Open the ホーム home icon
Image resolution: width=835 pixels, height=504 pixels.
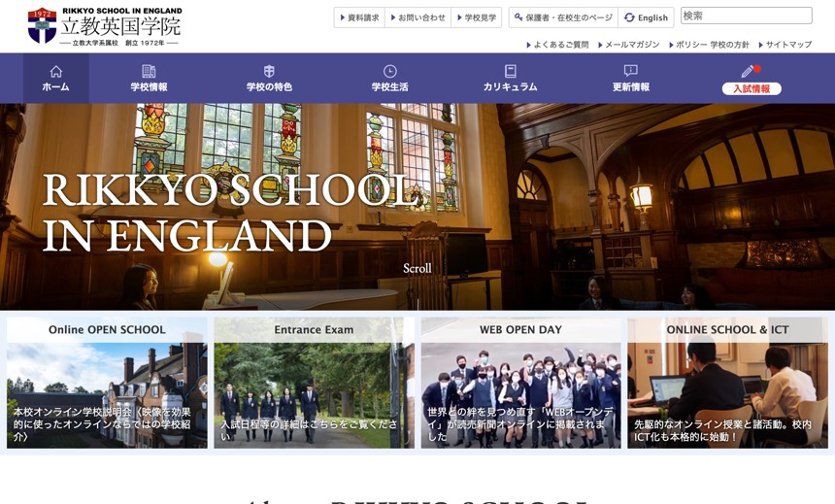click(56, 72)
